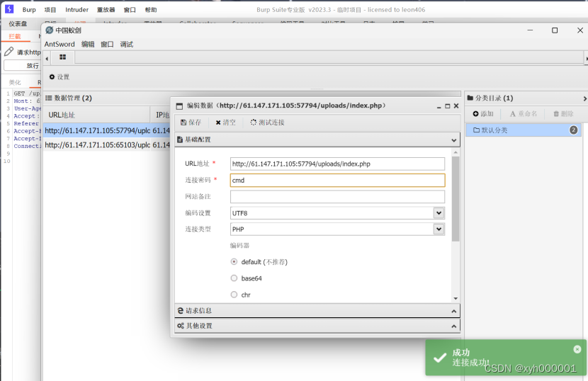This screenshot has width=588, height=381.
Task: Open the 编辑 menu in AntSword
Action: click(88, 44)
